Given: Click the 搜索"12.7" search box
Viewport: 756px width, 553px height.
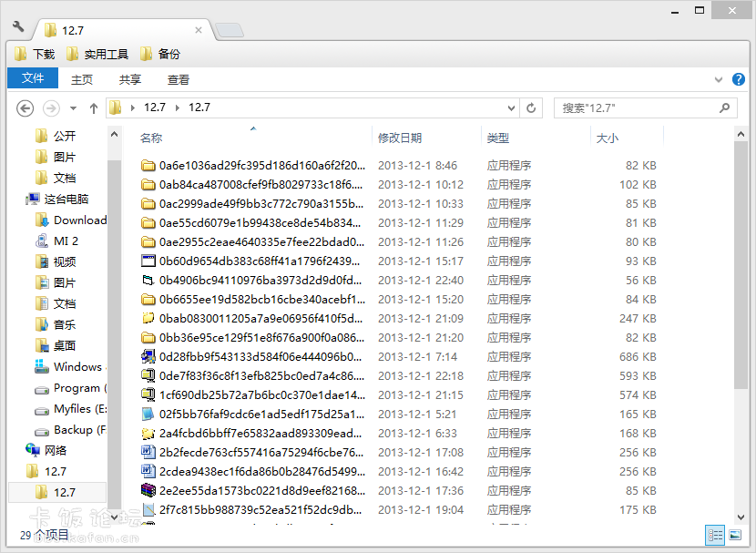Looking at the screenshot, I should click(638, 108).
